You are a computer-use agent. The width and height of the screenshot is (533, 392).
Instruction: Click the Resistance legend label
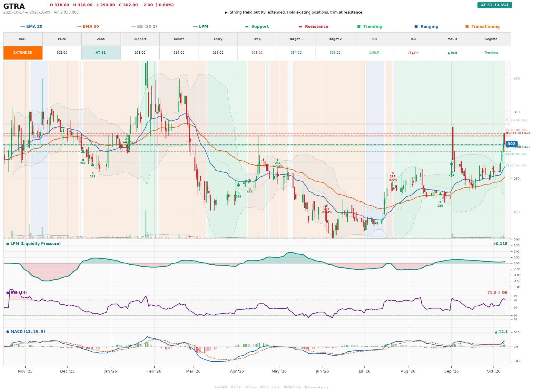point(316,27)
